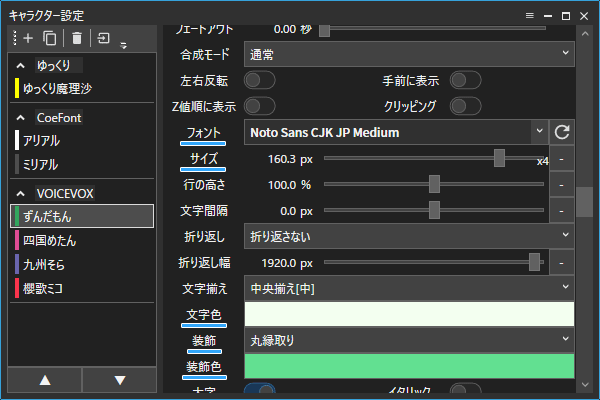Open the toolbar overflow arrow

coord(123,46)
